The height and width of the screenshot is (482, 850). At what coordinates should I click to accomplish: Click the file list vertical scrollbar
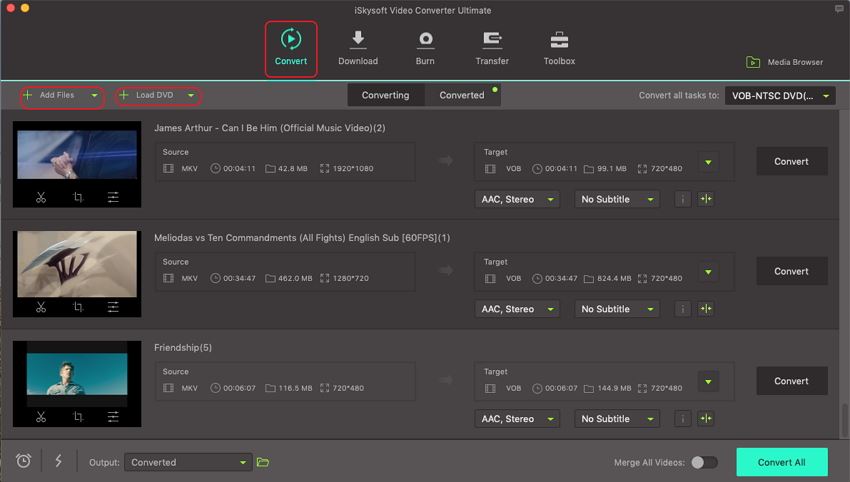(x=844, y=419)
